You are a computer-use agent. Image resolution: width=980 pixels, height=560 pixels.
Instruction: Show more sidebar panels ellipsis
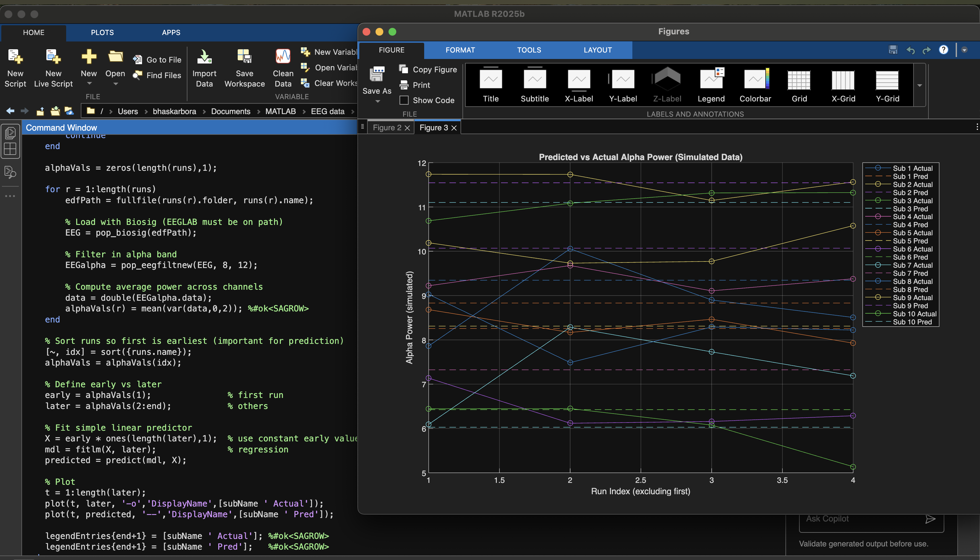pyautogui.click(x=10, y=196)
